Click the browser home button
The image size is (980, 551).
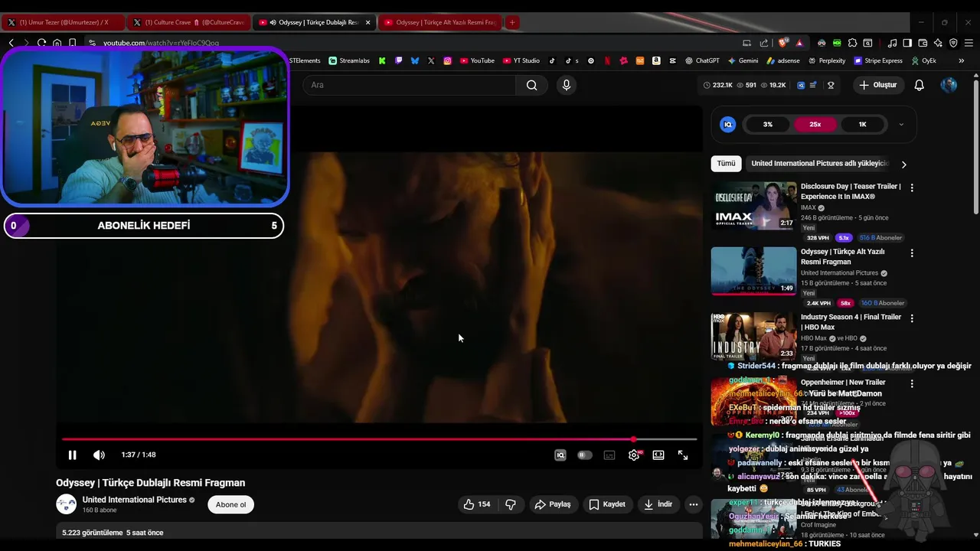(57, 43)
